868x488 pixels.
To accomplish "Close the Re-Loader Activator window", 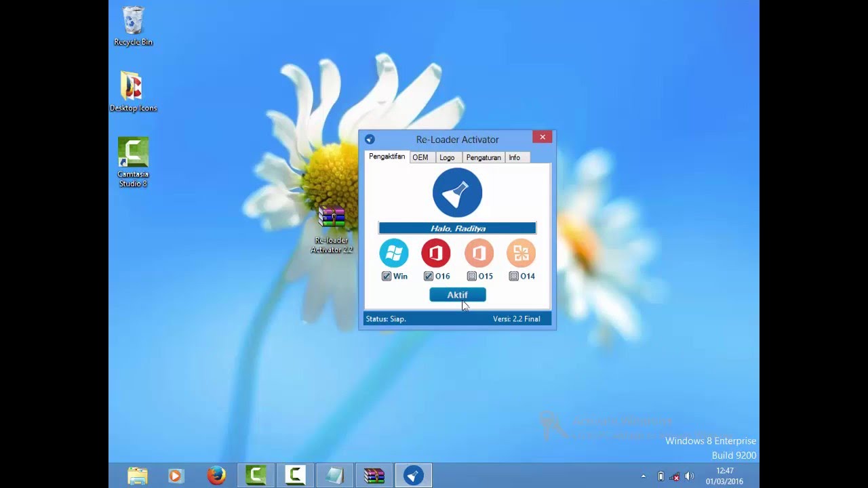I will tap(542, 137).
